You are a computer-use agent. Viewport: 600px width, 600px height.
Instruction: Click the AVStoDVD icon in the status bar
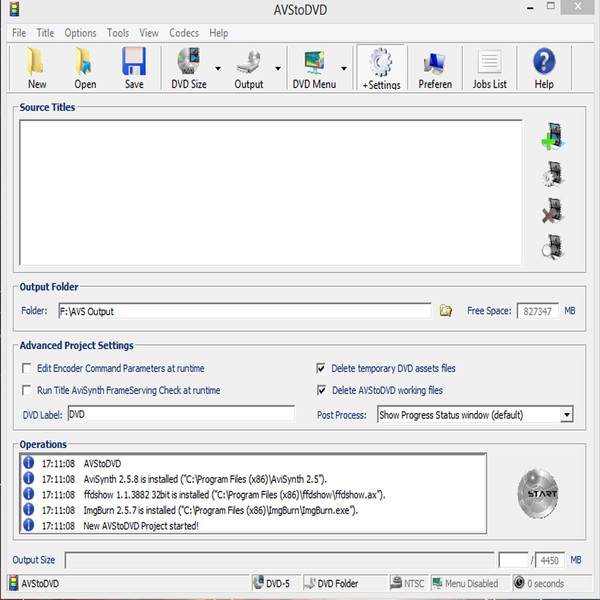[14, 583]
